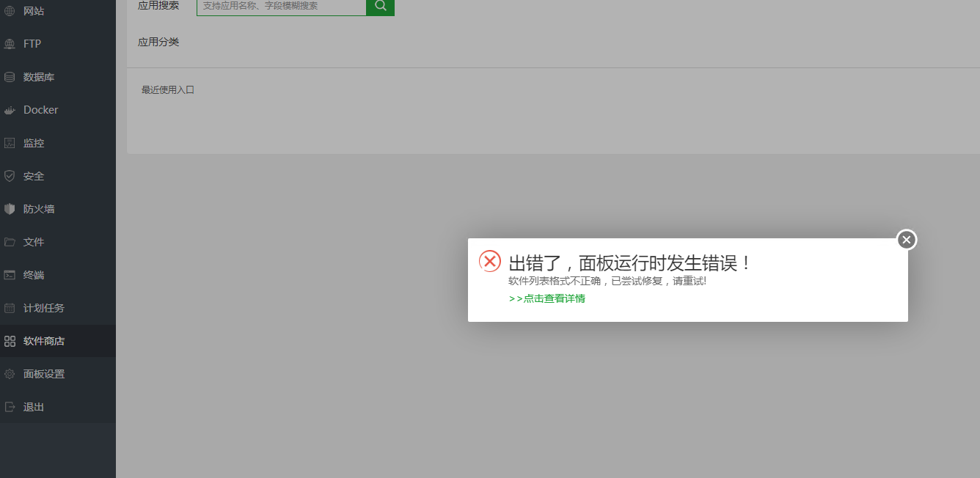Click the 应用分类 category heading
The height and width of the screenshot is (478, 980).
tap(158, 43)
